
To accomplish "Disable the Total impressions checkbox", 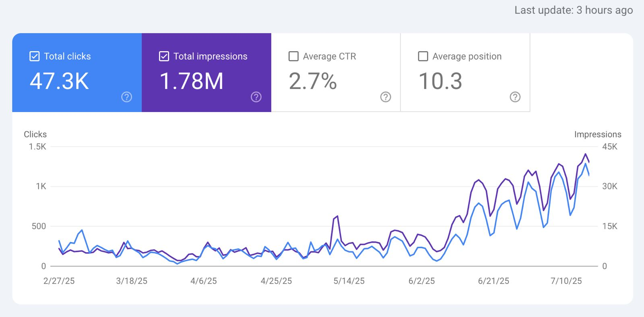I will 164,56.
